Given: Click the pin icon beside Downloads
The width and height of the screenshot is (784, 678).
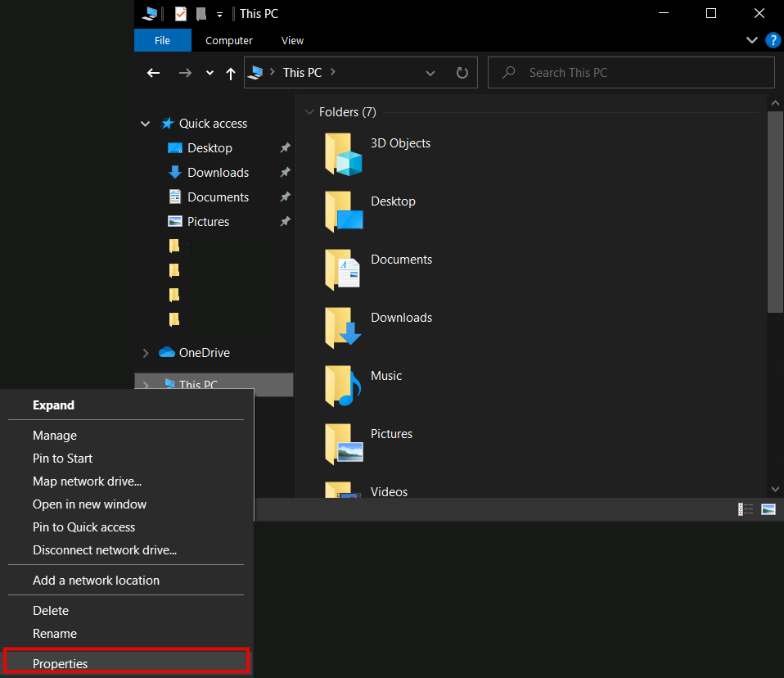Looking at the screenshot, I should coord(285,173).
